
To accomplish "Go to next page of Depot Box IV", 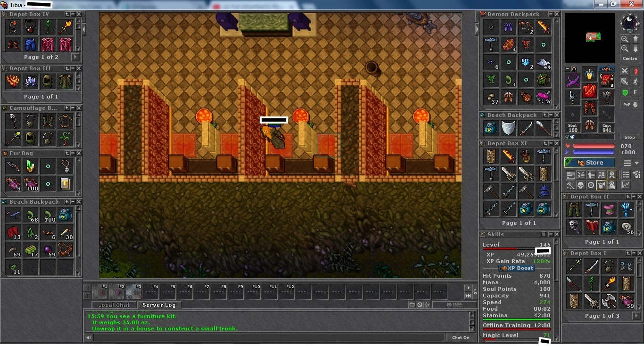I will point(75,57).
